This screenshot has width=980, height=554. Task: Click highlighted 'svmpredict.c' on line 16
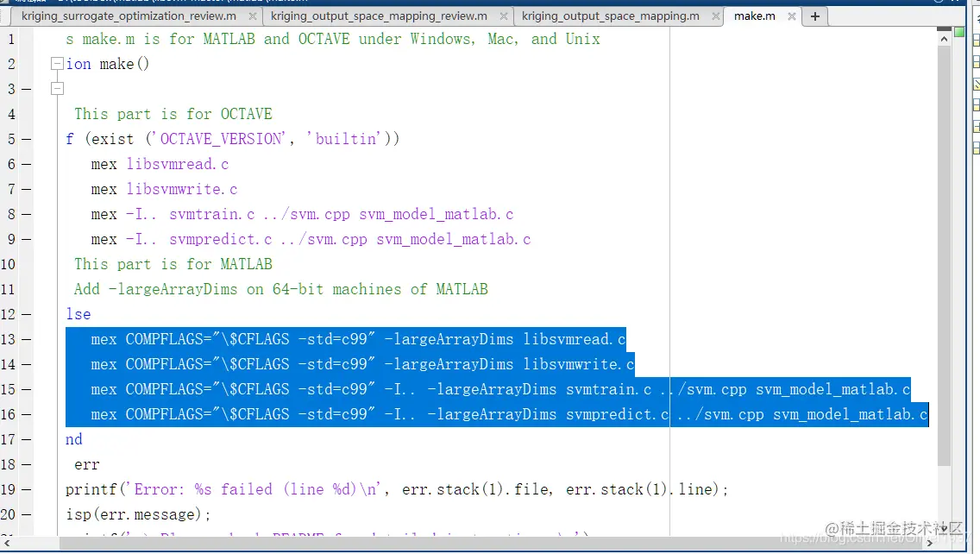(x=618, y=414)
